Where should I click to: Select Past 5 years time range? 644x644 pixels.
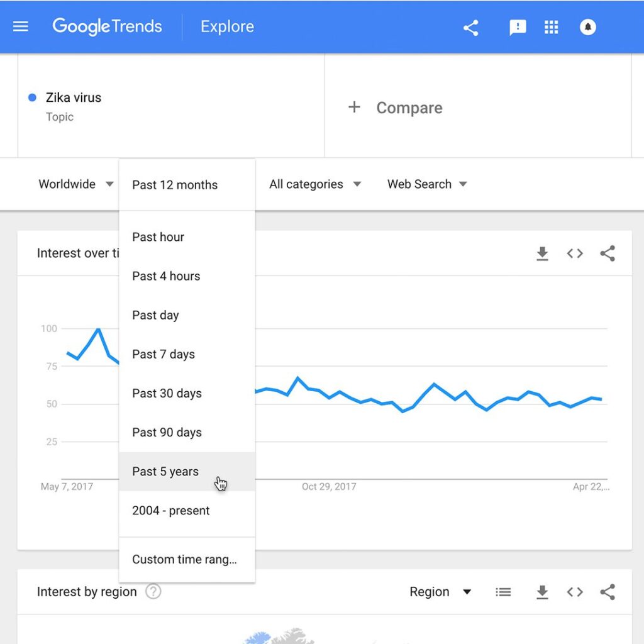165,472
